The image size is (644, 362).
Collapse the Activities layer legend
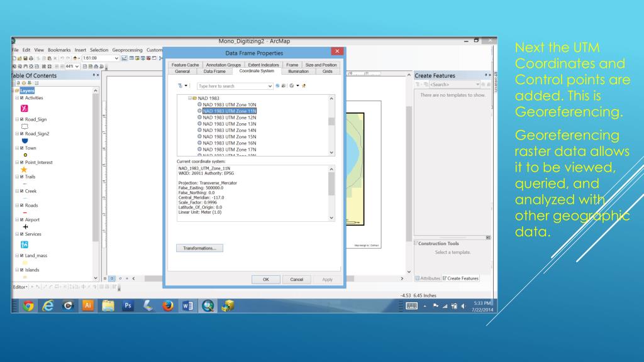(17, 98)
